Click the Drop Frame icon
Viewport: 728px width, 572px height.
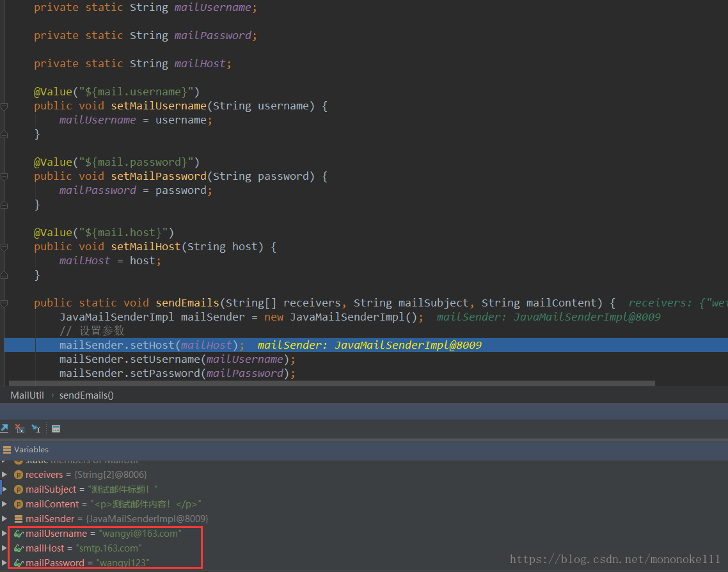(x=20, y=429)
